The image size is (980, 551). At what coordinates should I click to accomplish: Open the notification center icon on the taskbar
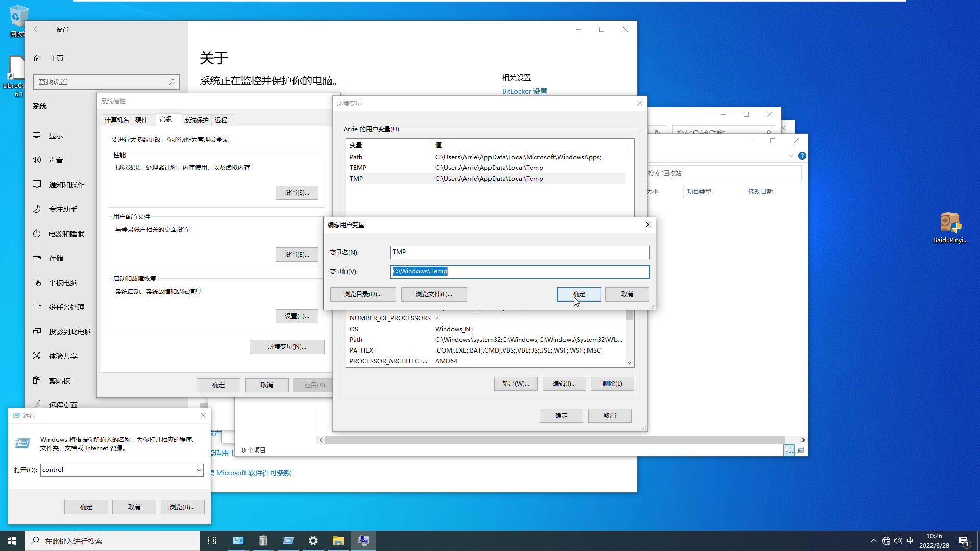[964, 541]
